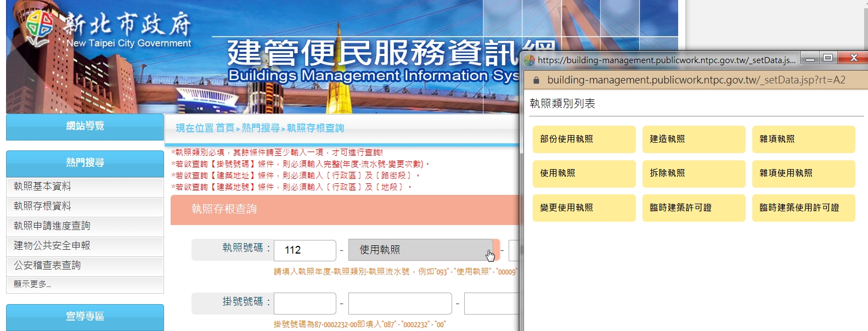This screenshot has width=868, height=331.
Task: Minimize the popup license type window
Action: click(809, 58)
